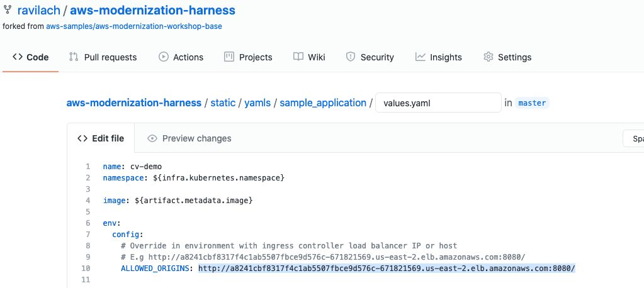
Task: Click the fork icon beside ravilach
Action: (8, 9)
